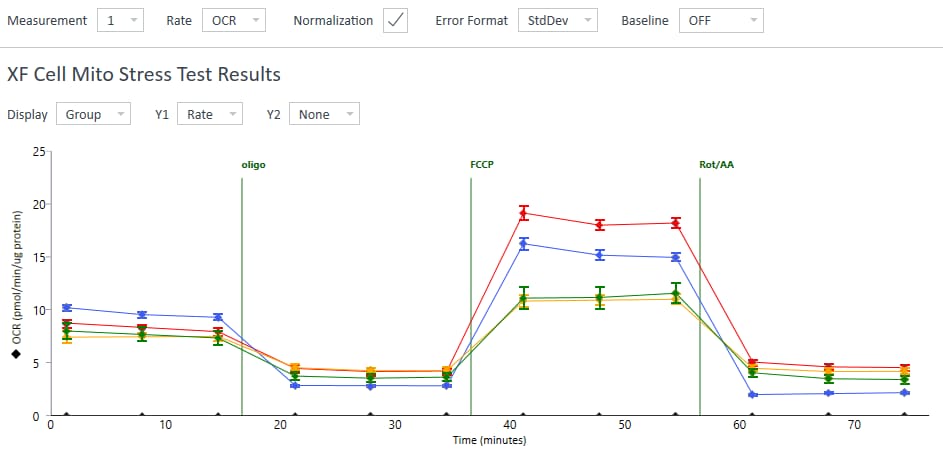Viewport: 943px width, 452px height.
Task: Open the Y2 axis None dropdown
Action: click(324, 114)
